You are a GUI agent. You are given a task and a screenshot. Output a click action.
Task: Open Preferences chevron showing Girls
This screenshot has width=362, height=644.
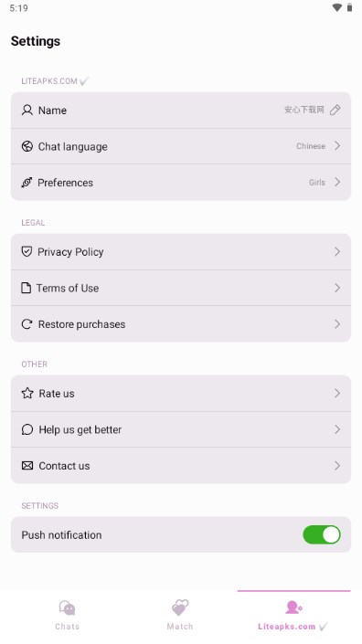coord(337,182)
